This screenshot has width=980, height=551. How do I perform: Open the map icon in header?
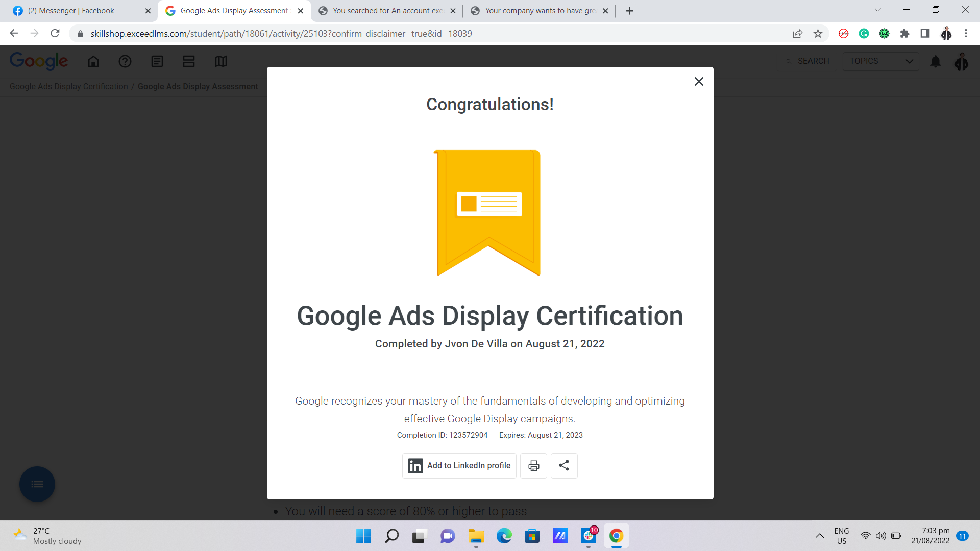[221, 61]
